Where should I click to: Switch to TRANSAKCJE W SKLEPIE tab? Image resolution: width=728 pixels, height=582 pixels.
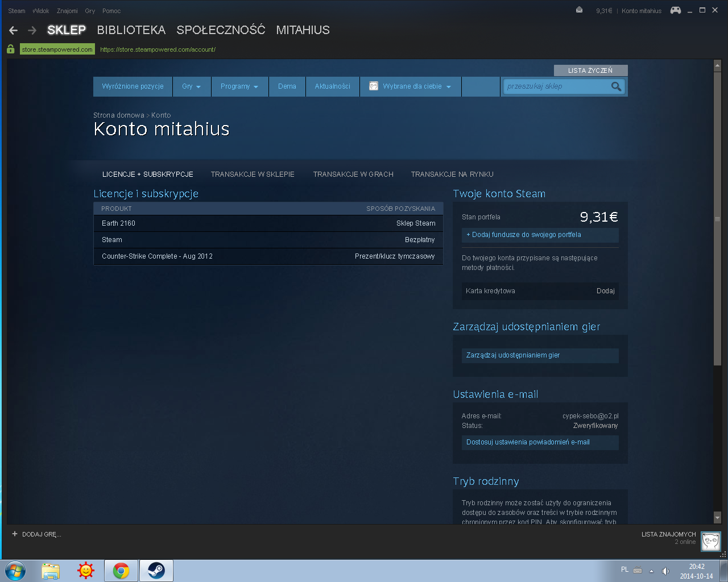[253, 174]
